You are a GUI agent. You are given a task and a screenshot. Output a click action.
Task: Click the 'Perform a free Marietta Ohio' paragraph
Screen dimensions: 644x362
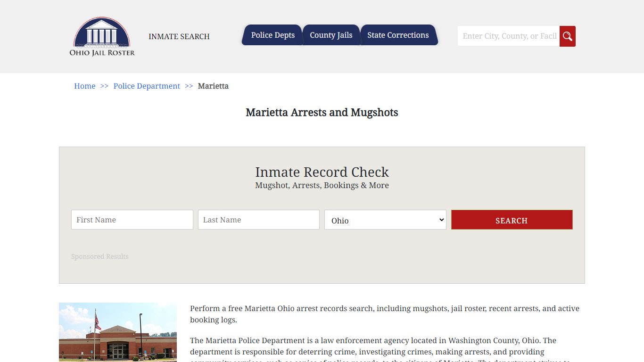pyautogui.click(x=385, y=314)
